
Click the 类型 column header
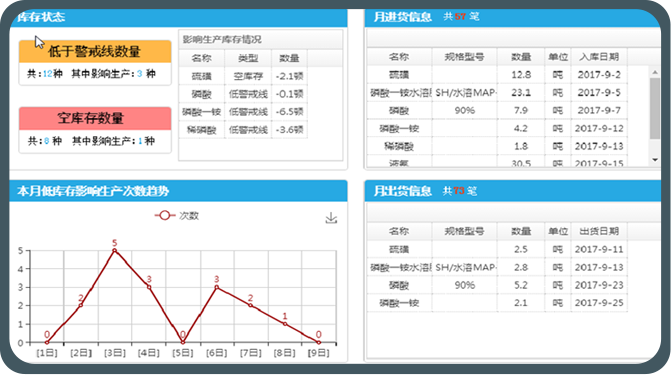point(248,58)
